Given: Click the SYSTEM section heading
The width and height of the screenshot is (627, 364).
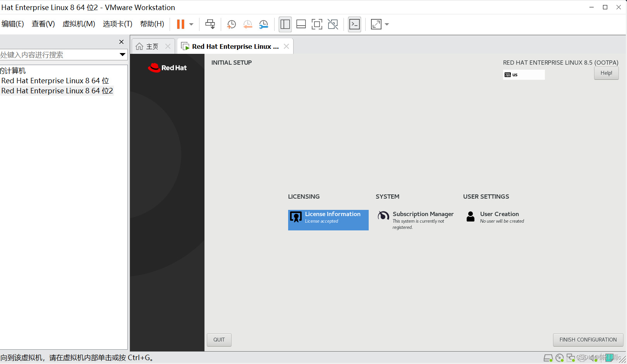Looking at the screenshot, I should point(387,197).
